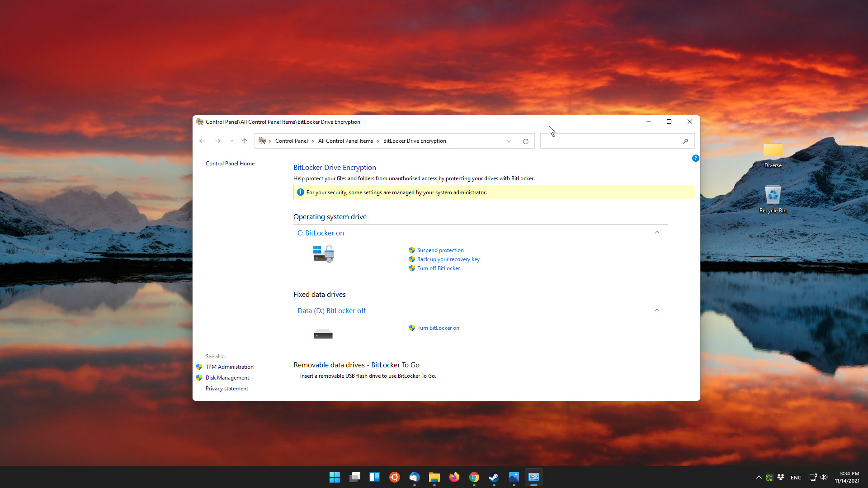Image resolution: width=868 pixels, height=488 pixels.
Task: Click Back up your recovery key
Action: (448, 259)
